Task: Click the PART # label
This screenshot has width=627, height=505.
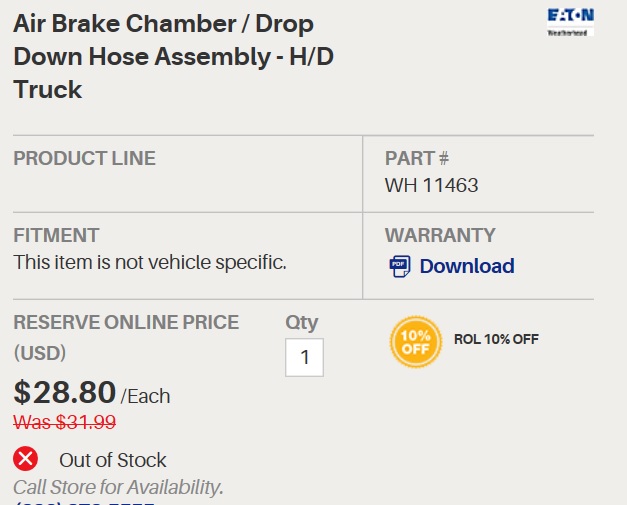Action: 417,158
